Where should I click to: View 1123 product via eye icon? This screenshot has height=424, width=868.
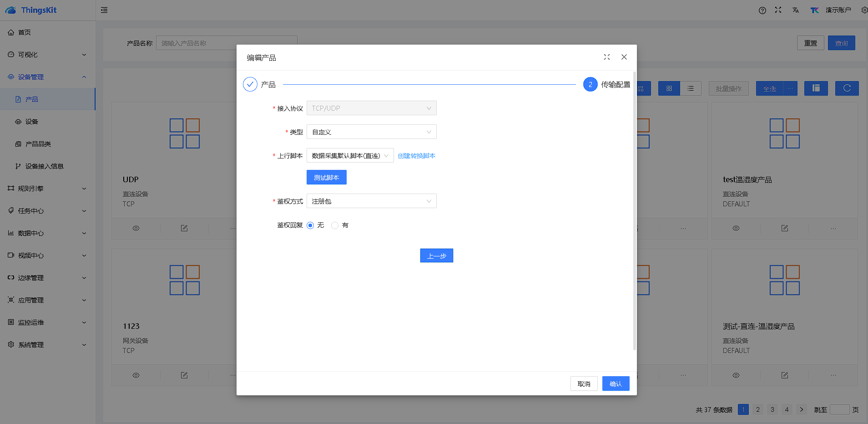[x=136, y=375]
